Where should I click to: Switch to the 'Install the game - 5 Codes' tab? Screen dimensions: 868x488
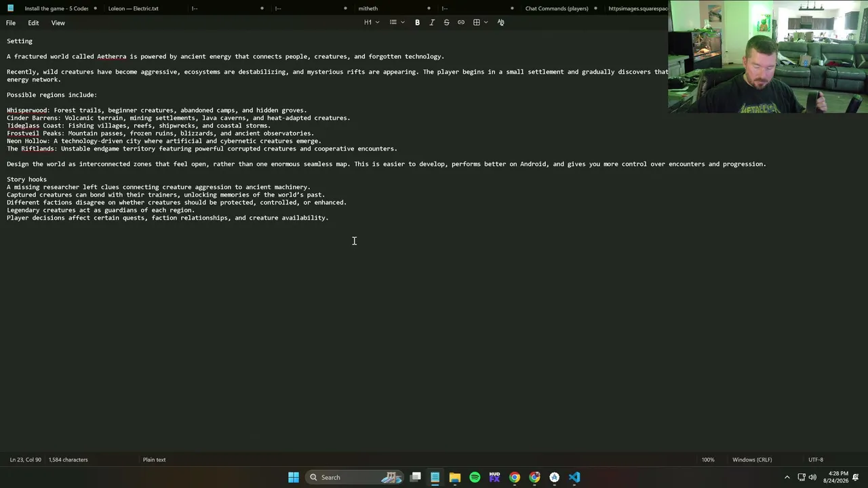tap(56, 8)
